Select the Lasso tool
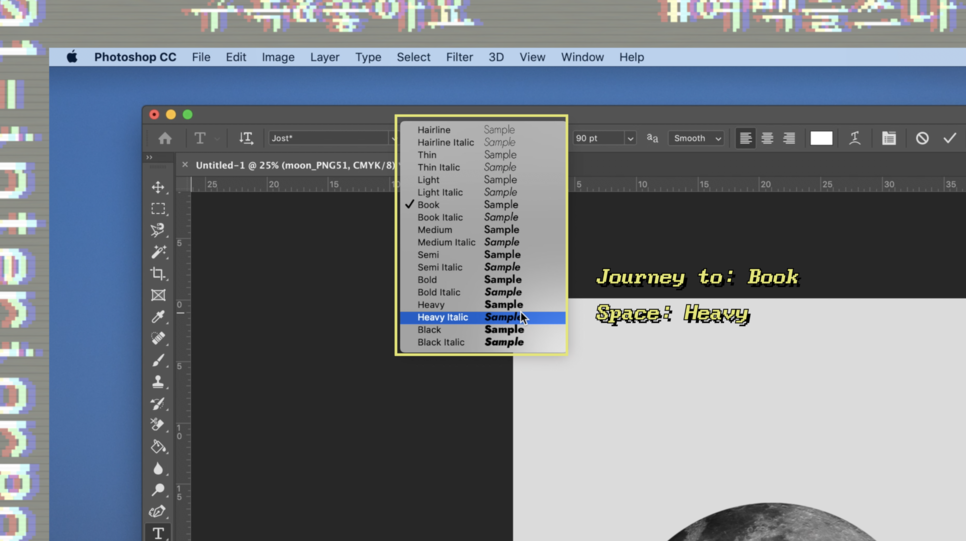This screenshot has width=966, height=541. pyautogui.click(x=158, y=230)
